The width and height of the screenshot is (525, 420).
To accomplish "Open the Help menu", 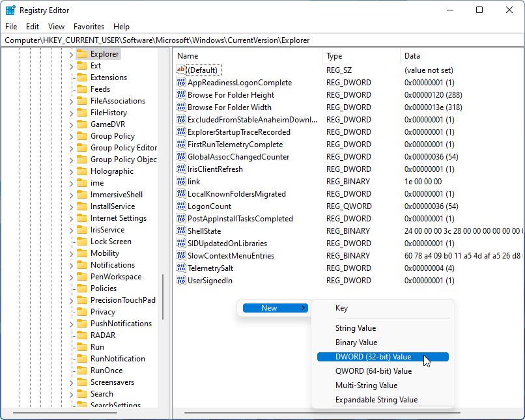I will tap(121, 27).
